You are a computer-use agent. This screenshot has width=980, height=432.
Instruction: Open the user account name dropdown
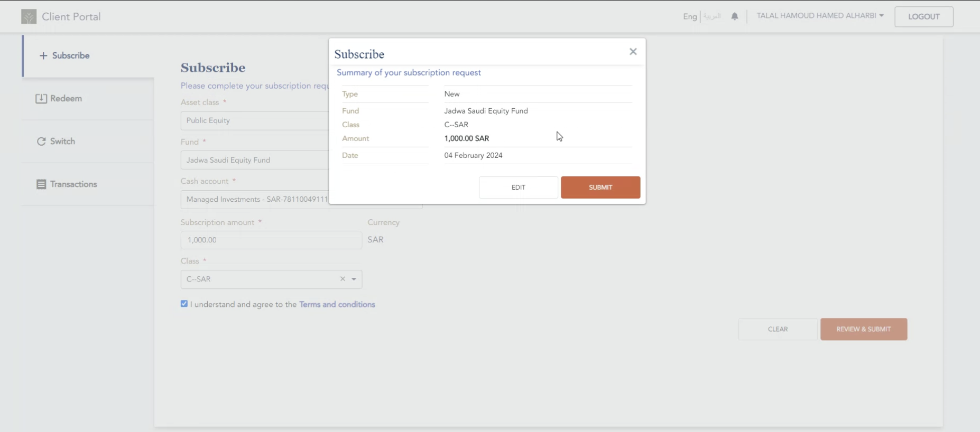820,16
